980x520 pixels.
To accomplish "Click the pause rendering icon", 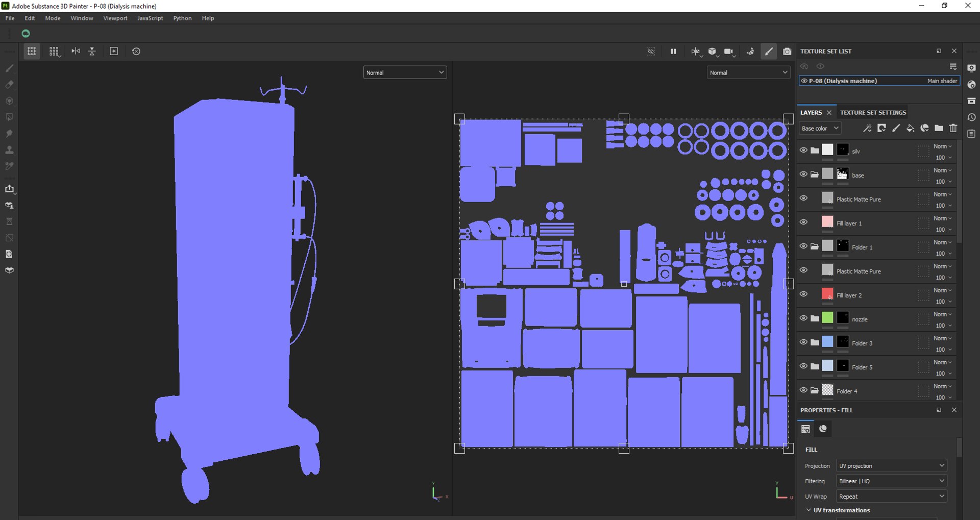I will point(673,51).
